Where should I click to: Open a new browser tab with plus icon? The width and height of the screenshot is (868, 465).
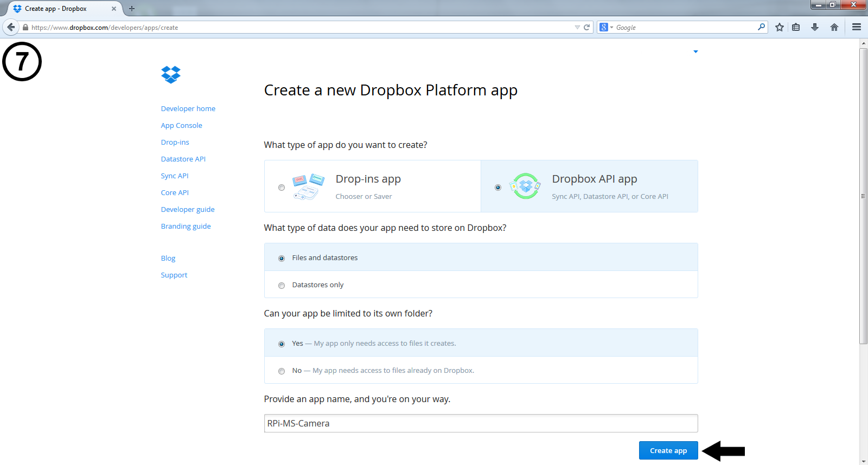132,9
